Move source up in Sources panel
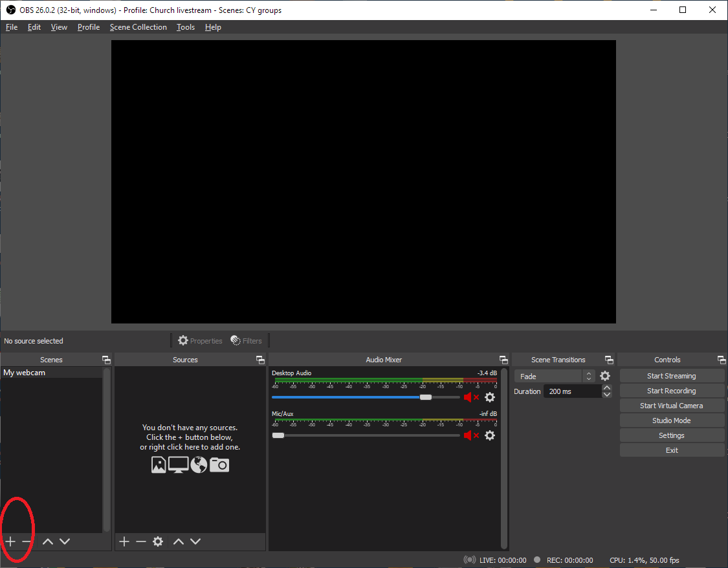The image size is (728, 568). point(179,541)
